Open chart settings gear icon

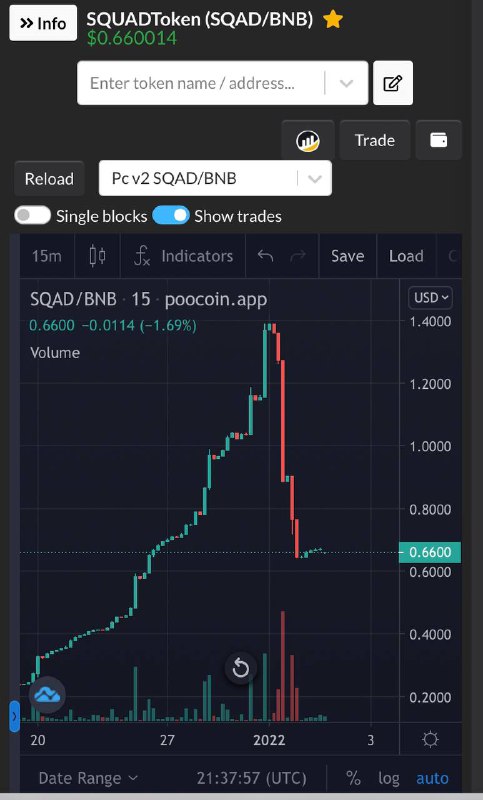pyautogui.click(x=430, y=739)
